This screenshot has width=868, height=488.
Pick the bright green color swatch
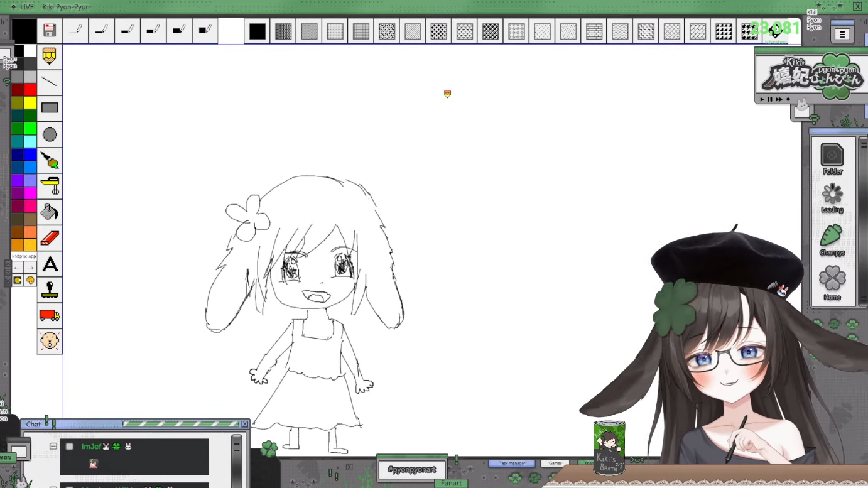tap(30, 129)
